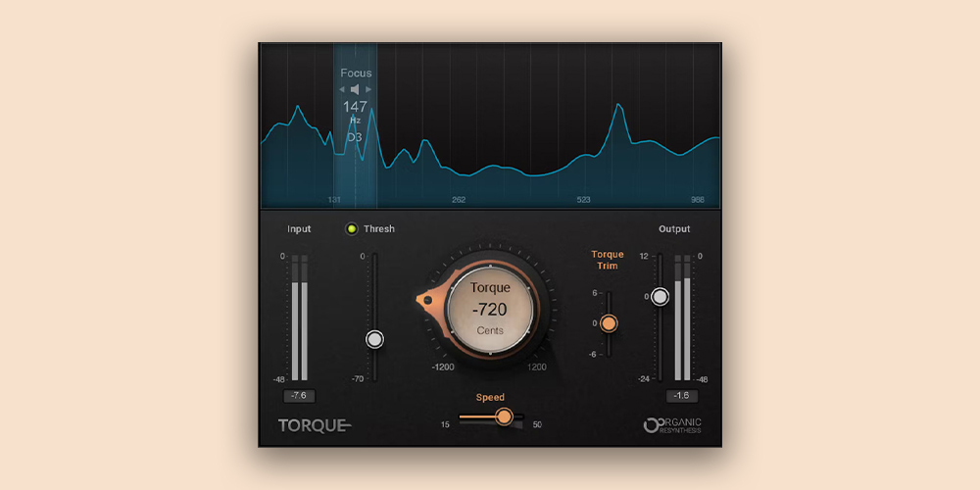Click the 262 frequency marker label
Screen dimensions: 980x490
[x=459, y=200]
